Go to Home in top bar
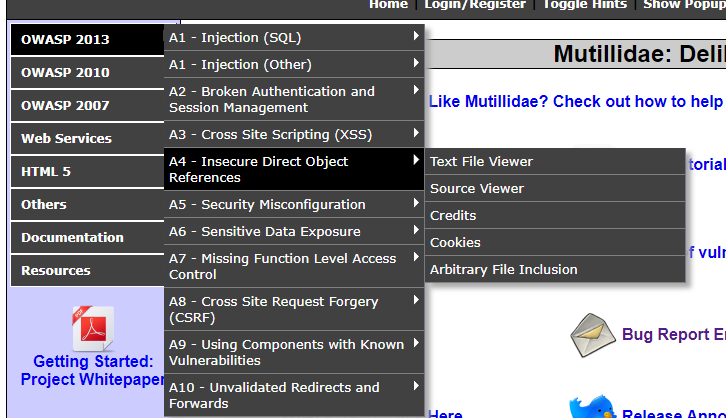The height and width of the screenshot is (418, 726). click(388, 4)
